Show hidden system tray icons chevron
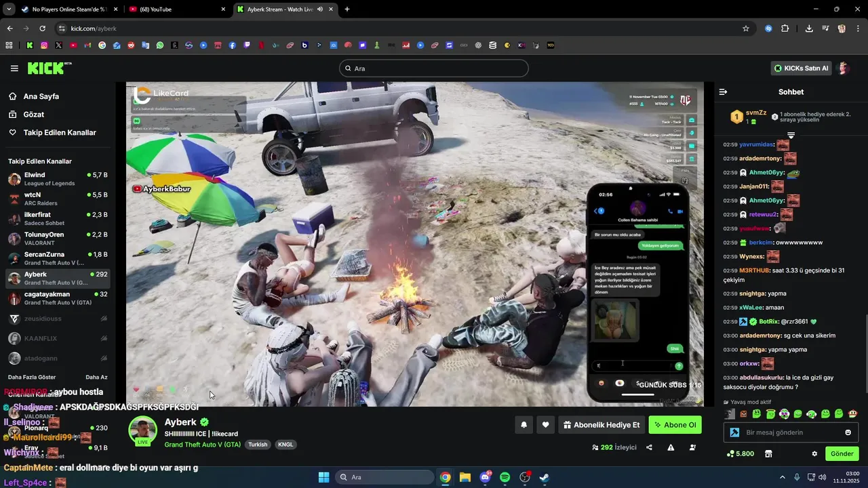868x488 pixels. click(x=782, y=477)
